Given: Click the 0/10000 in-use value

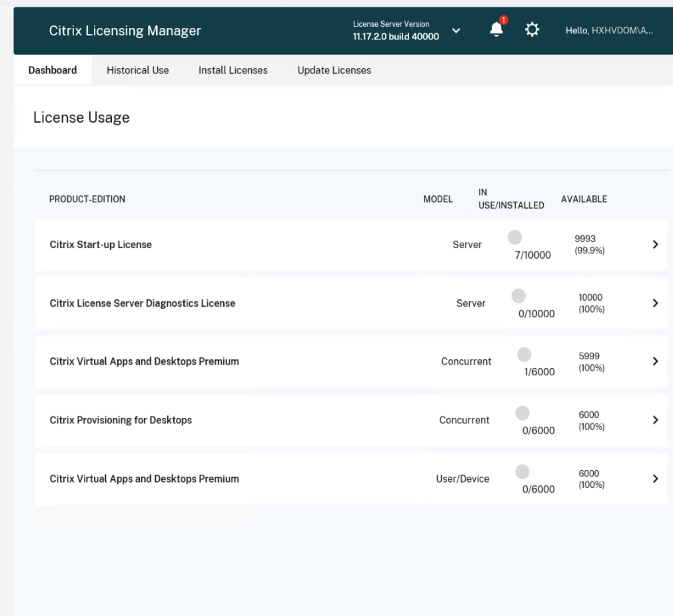Looking at the screenshot, I should (536, 314).
